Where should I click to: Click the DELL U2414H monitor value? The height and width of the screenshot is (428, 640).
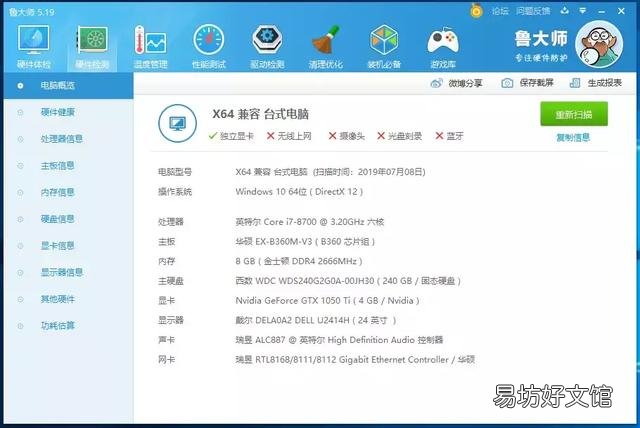(316, 320)
